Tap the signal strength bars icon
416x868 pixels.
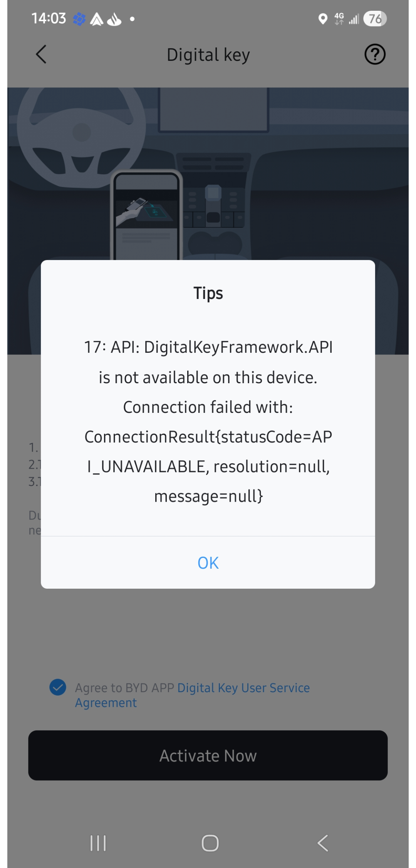(354, 19)
